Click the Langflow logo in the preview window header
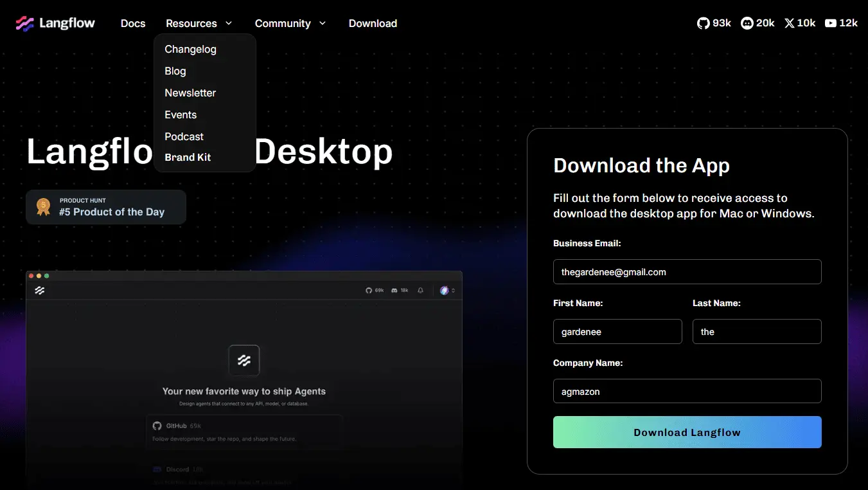The width and height of the screenshot is (868, 490). pyautogui.click(x=40, y=291)
